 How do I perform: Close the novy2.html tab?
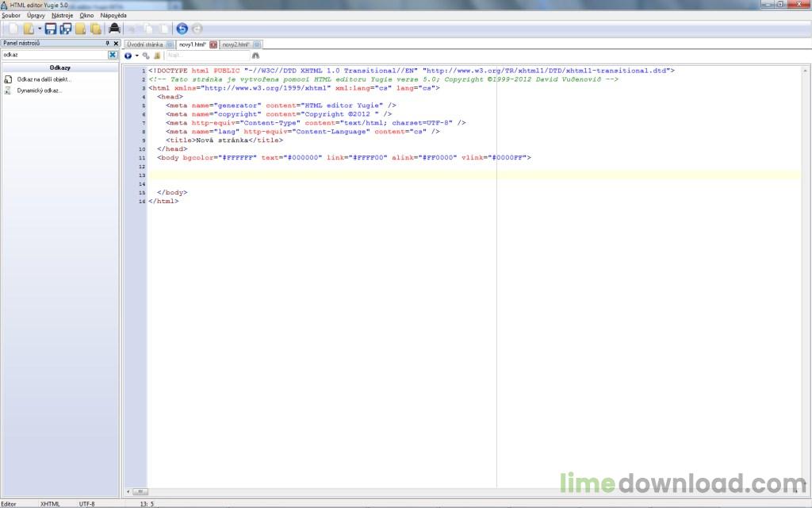point(257,44)
